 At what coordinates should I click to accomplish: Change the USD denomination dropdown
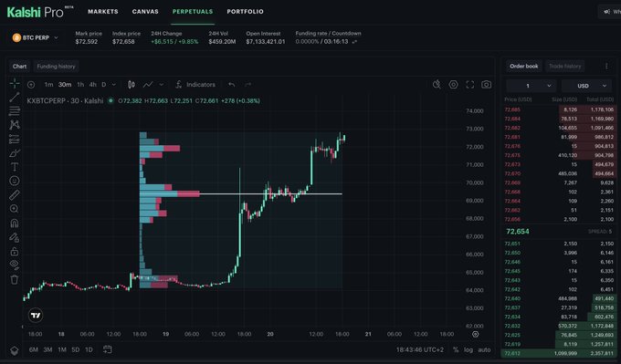pos(586,86)
